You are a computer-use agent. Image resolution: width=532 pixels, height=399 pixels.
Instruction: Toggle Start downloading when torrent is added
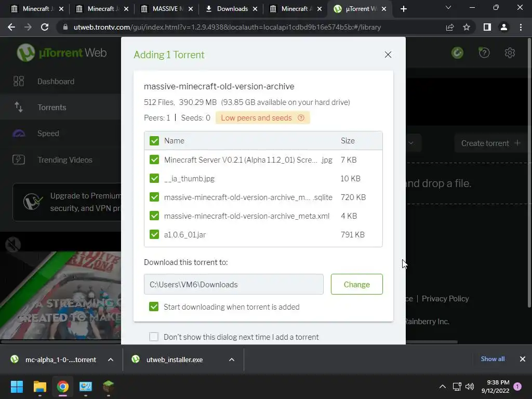click(154, 307)
